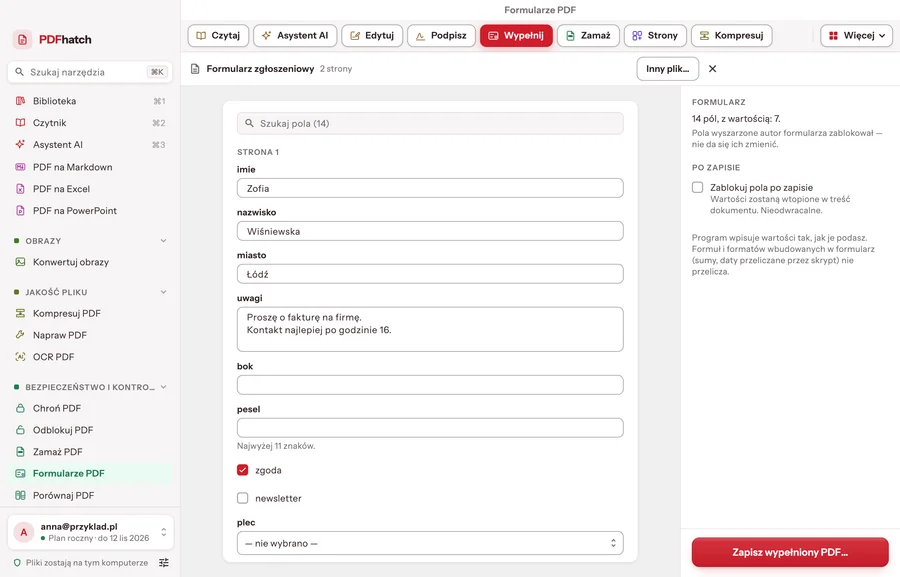Click the document icon beside Formularz zgłoszeniowy
This screenshot has height=577, width=900.
pos(195,69)
